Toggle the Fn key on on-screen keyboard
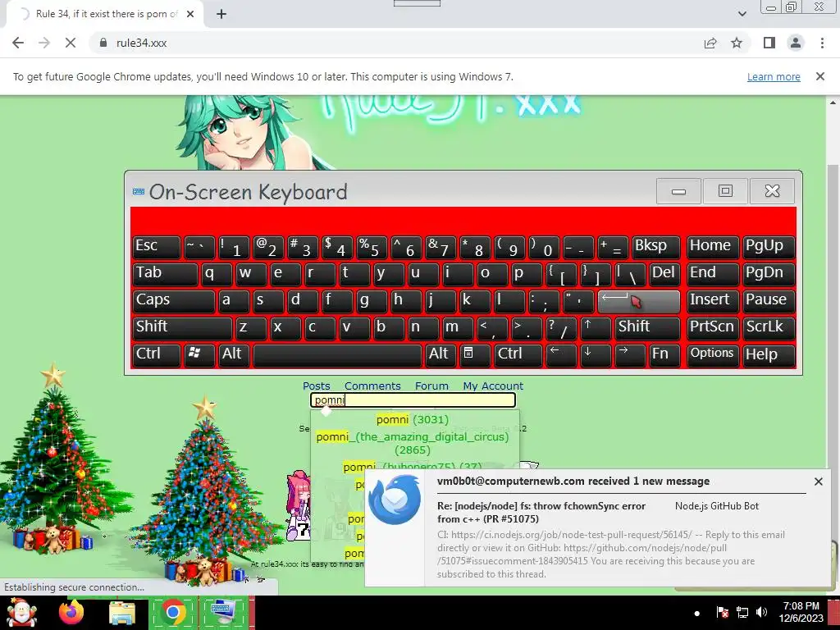Viewport: 840px width, 630px height. click(x=664, y=354)
